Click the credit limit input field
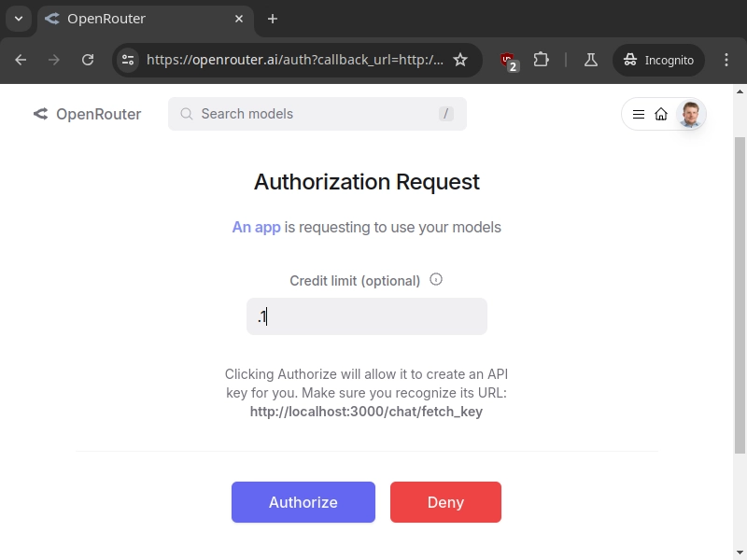 [x=366, y=315]
